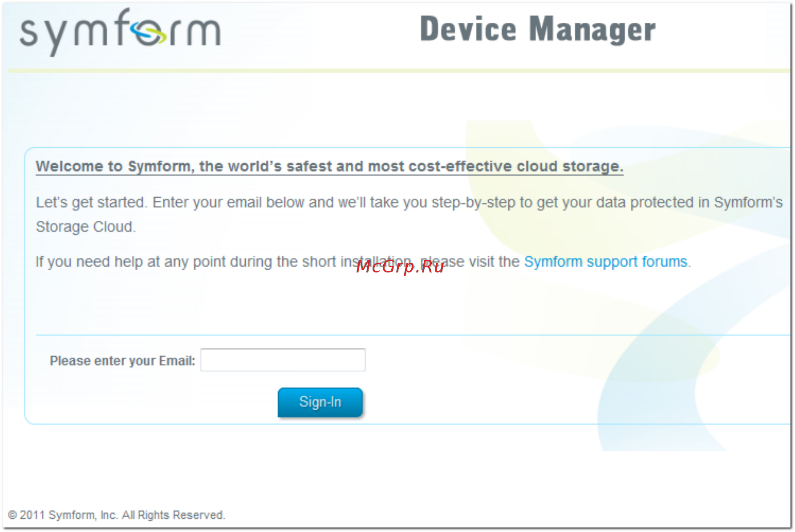Click the 'Let's get started' paragraph
This screenshot has width=795, height=532.
(409, 215)
